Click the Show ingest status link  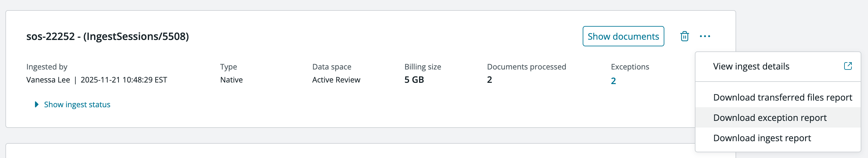77,105
